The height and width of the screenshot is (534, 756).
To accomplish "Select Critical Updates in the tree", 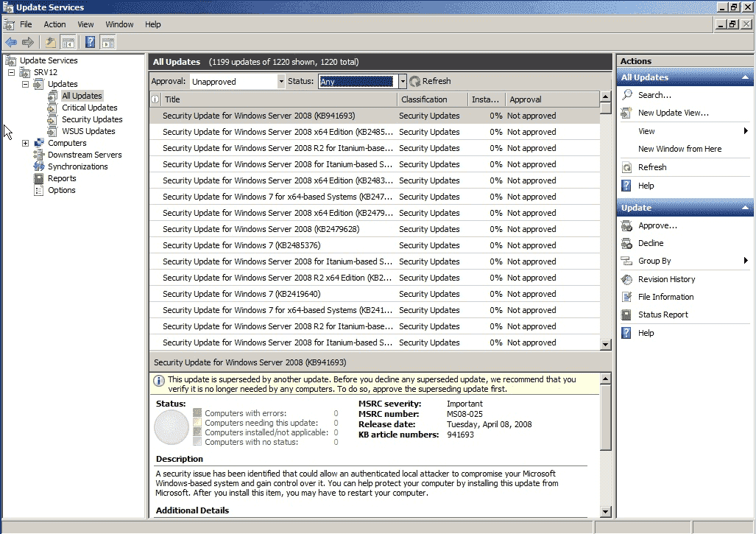I will click(89, 108).
